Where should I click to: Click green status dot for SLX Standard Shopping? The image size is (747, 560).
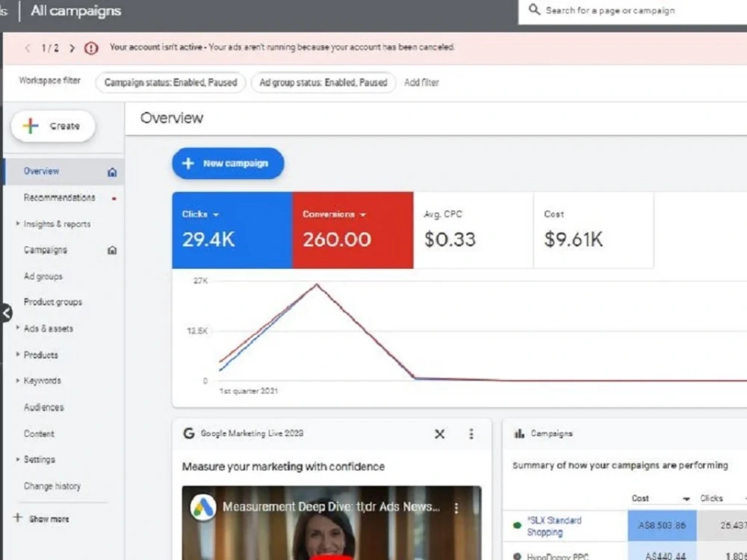click(x=517, y=526)
